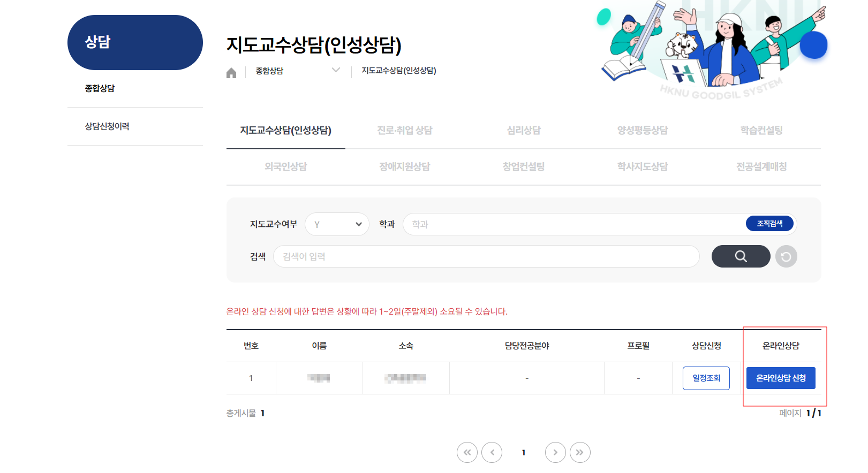Switch to the 진로·취업 상담 tab
This screenshot has width=868, height=473.
click(404, 130)
